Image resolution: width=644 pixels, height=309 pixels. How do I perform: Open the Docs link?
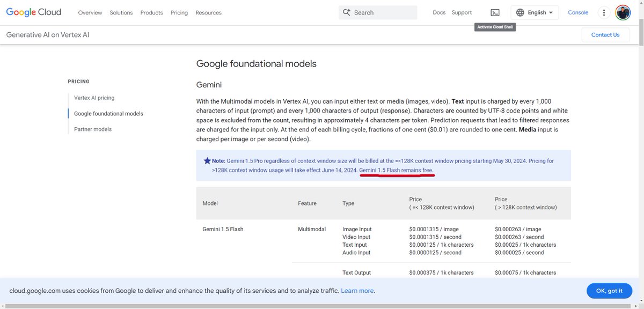click(439, 12)
